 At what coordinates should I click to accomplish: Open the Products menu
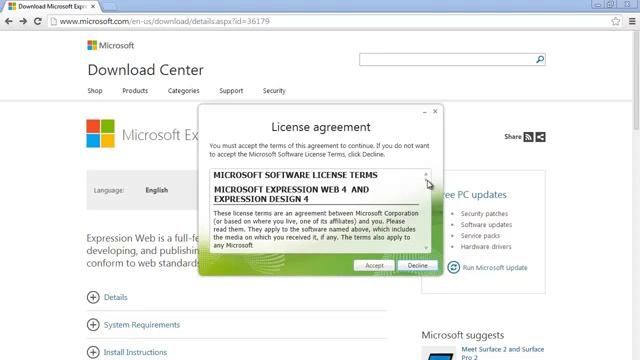click(x=135, y=91)
